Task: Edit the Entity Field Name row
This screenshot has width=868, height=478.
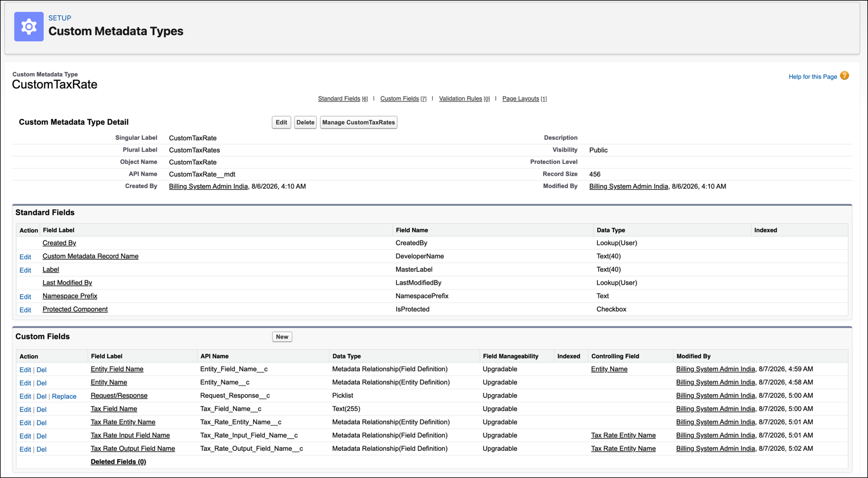Action: (25, 370)
